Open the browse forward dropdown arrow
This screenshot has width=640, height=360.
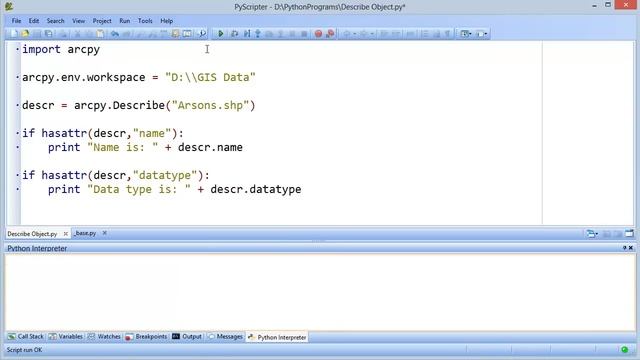coord(372,34)
